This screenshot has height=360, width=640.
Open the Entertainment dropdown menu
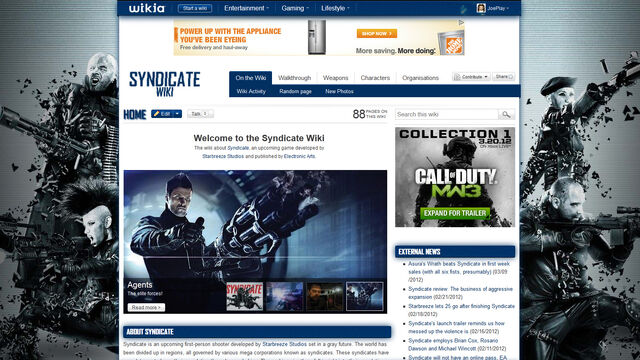246,8
